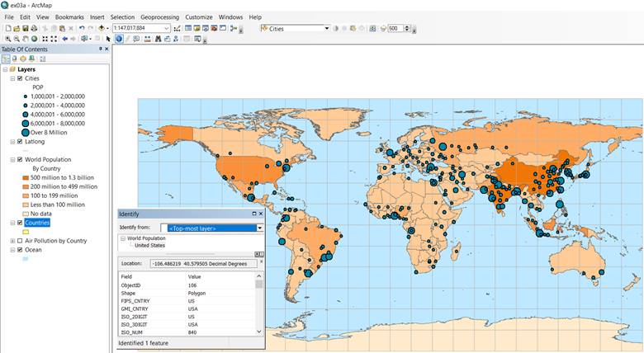Screen dimensions: 644x353
Task: Open the Bookmarks menu
Action: tap(69, 16)
